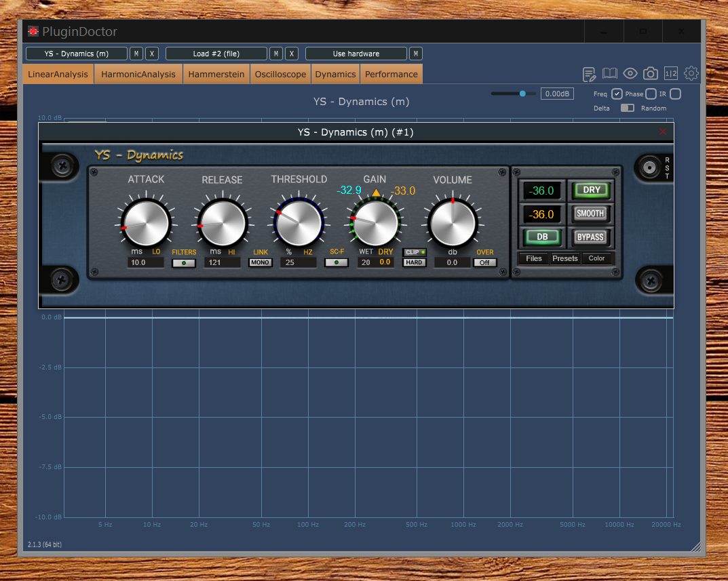Toggle the FILTERS switch on the plugin
Viewport: 728px width, 581px height.
(184, 263)
